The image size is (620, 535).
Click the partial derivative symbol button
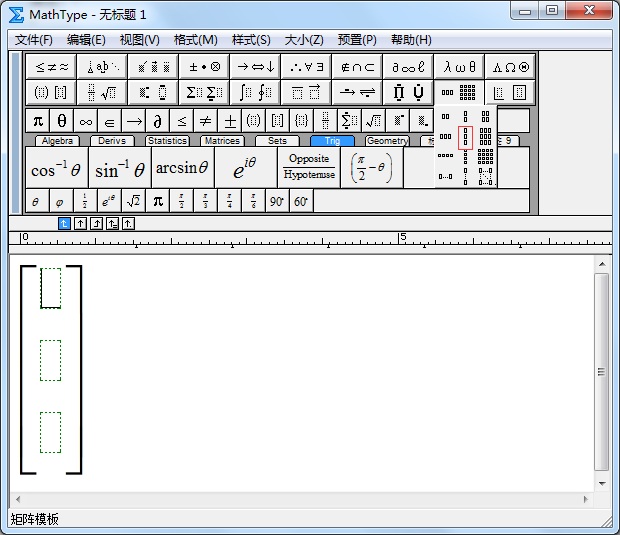coord(157,121)
